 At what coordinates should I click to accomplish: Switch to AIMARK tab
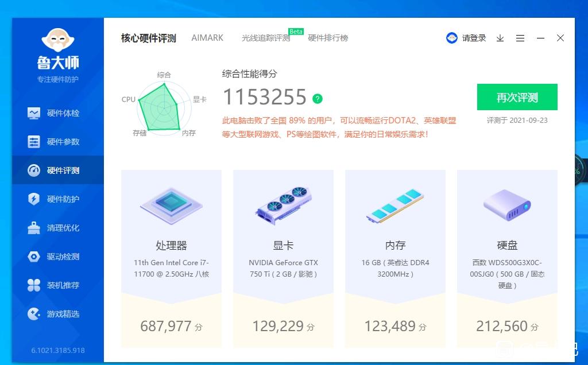tap(207, 38)
